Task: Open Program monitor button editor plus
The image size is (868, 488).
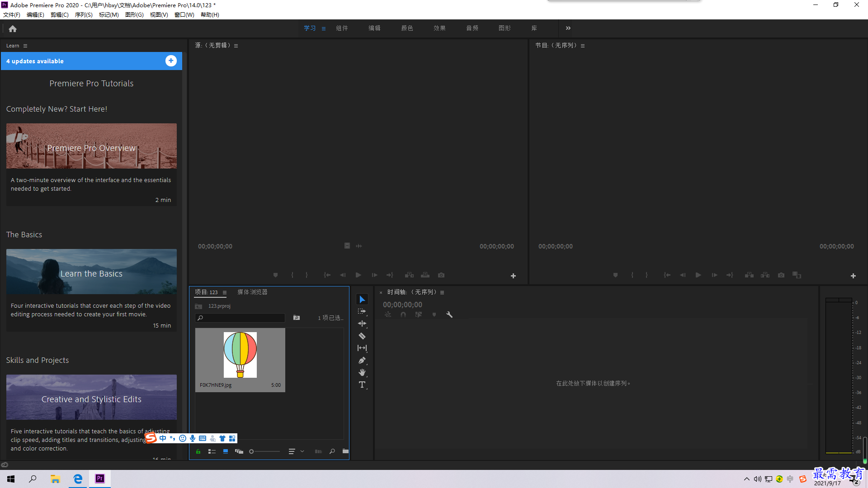Action: pos(853,276)
